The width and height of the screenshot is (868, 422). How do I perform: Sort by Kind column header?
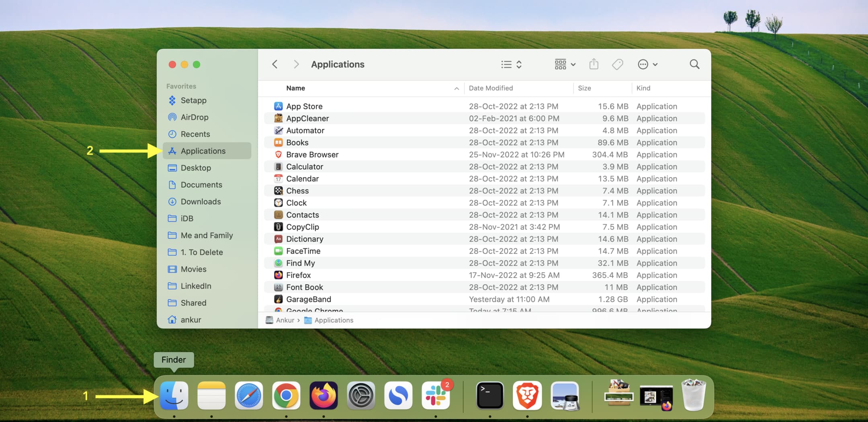click(643, 88)
